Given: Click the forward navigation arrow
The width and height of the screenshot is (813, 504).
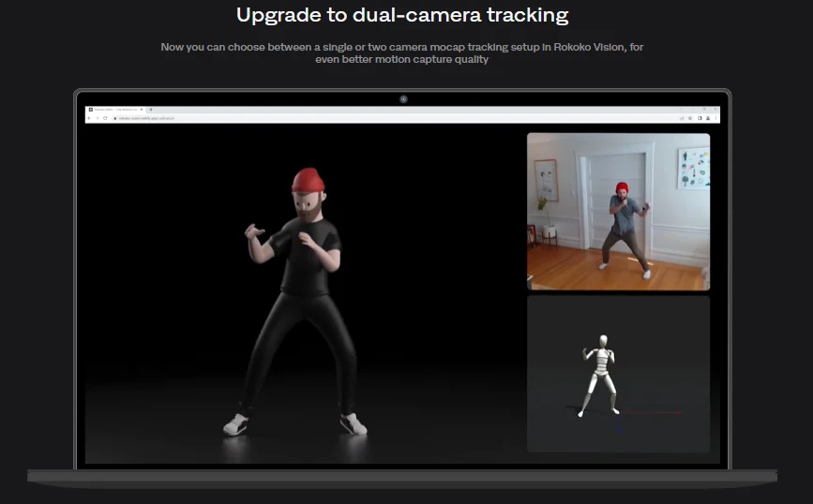Looking at the screenshot, I should tap(97, 118).
